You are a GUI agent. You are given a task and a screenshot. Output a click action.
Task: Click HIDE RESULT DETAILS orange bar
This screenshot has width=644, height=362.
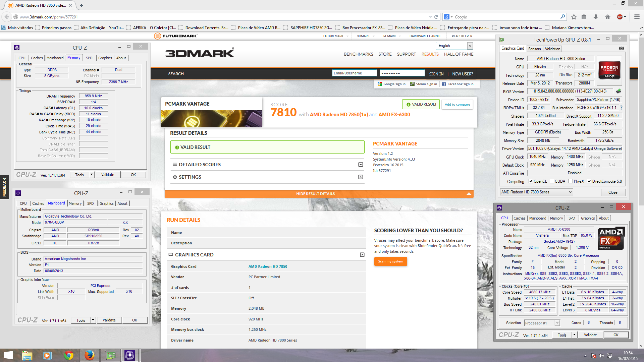(x=319, y=194)
